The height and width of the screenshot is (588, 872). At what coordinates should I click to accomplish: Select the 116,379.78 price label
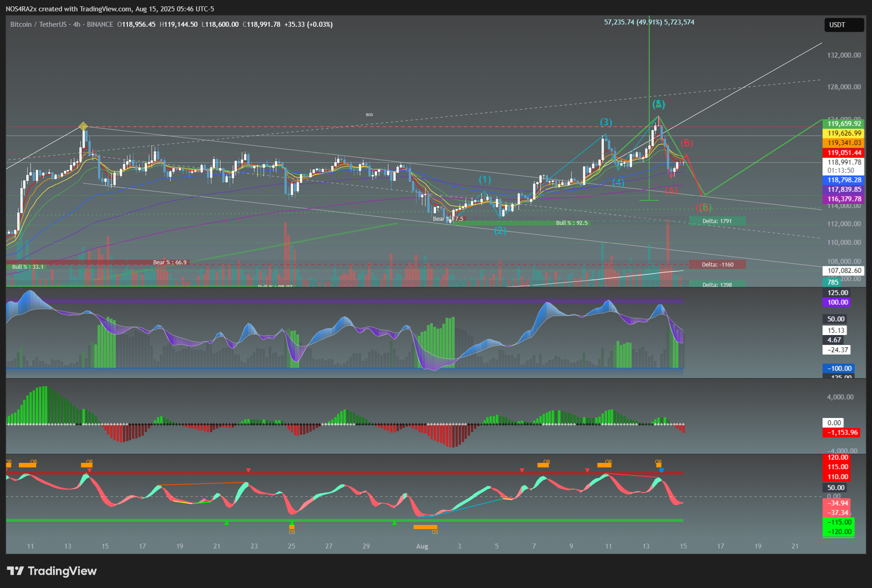click(x=844, y=199)
